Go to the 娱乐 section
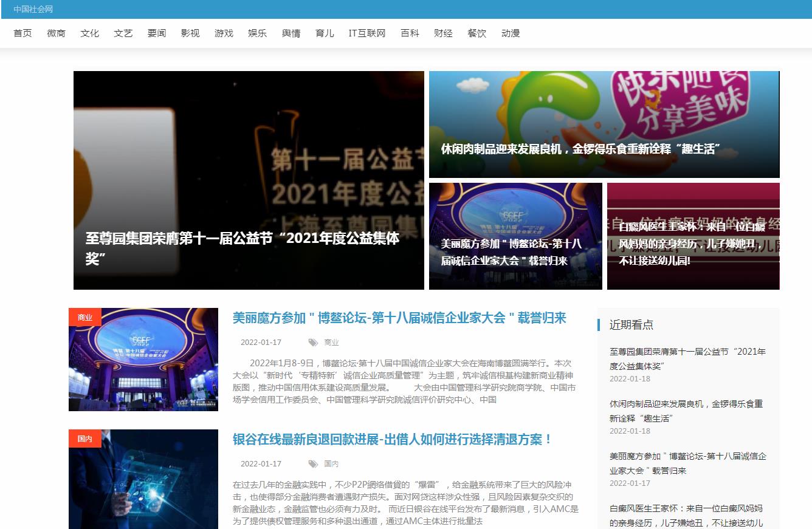This screenshot has height=529, width=812. pyautogui.click(x=257, y=33)
